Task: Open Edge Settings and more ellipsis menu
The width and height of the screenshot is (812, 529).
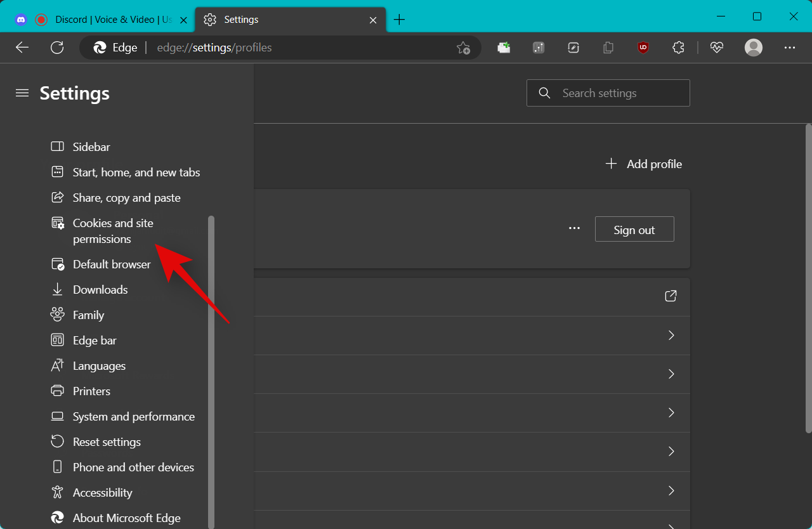Action: coord(790,48)
